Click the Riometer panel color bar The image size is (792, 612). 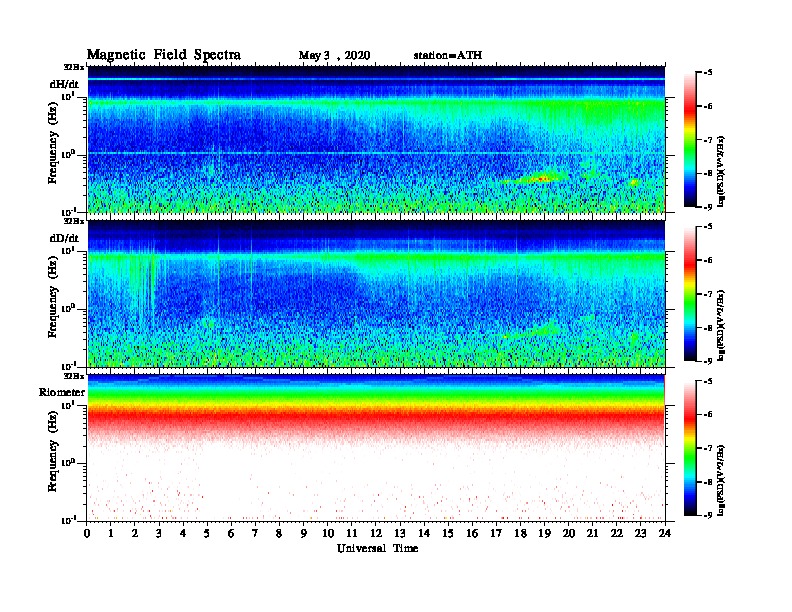690,448
